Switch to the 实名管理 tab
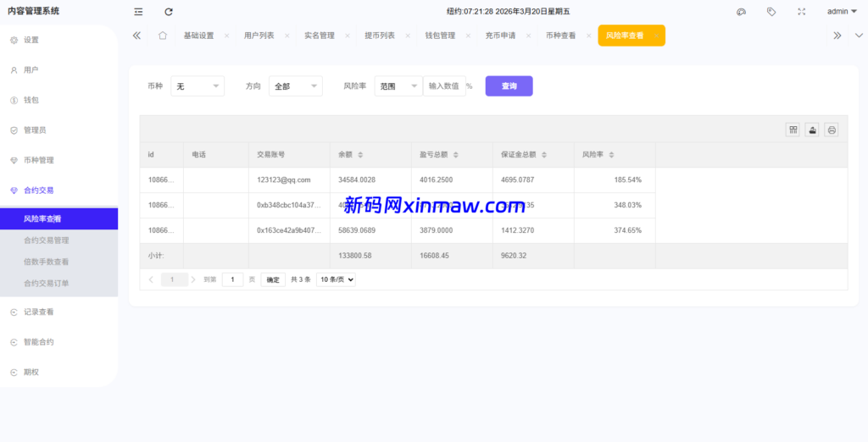 [x=320, y=36]
